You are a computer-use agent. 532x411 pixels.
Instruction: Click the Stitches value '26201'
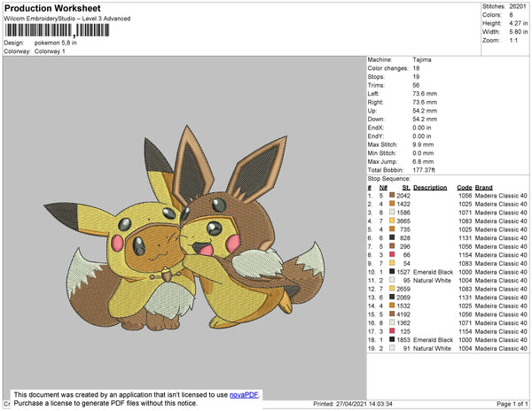518,6
